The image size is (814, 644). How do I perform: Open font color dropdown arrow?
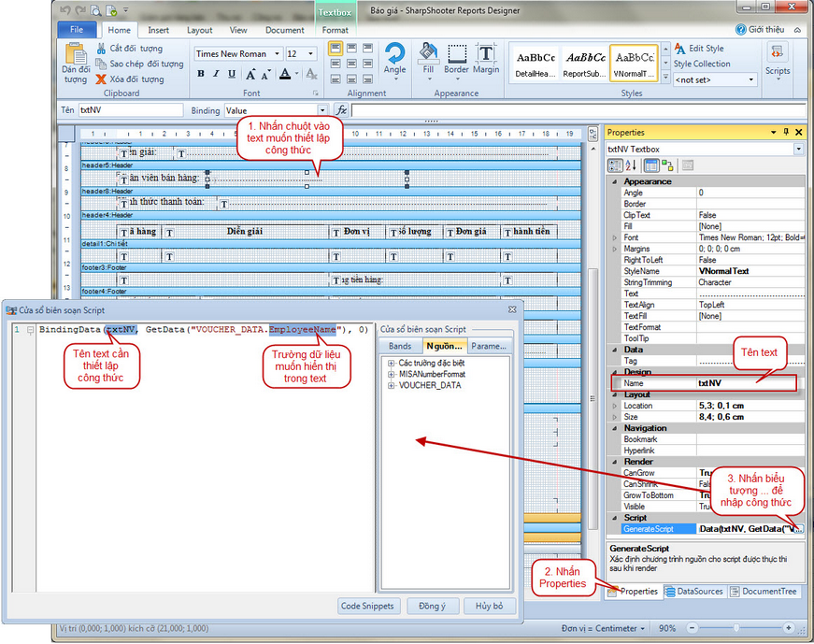[296, 74]
